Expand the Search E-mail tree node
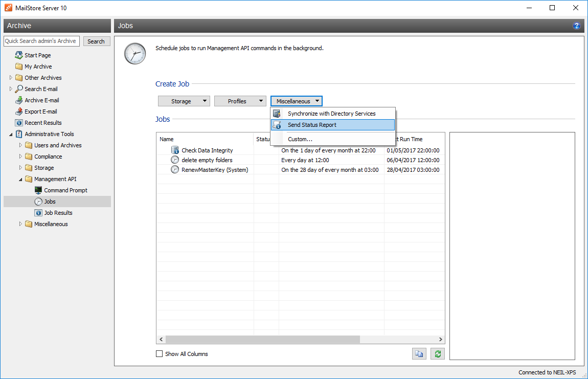This screenshot has width=588, height=379. point(11,89)
